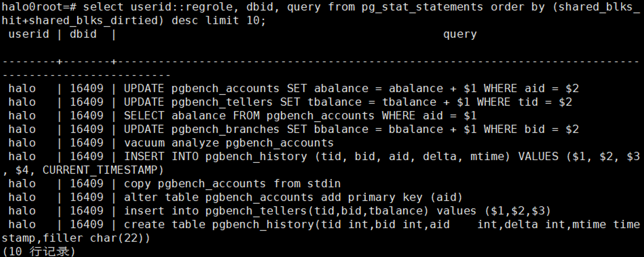Select the 'alter table pgbench_accounts add primary key' line
Screen dimensions: 644x257
tap(293, 197)
